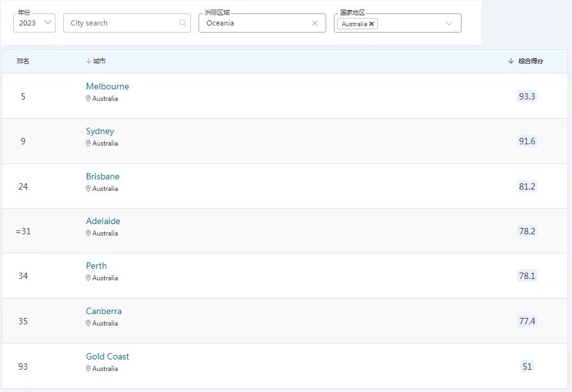Open the Canberra city link
The width and height of the screenshot is (572, 392).
click(x=103, y=311)
